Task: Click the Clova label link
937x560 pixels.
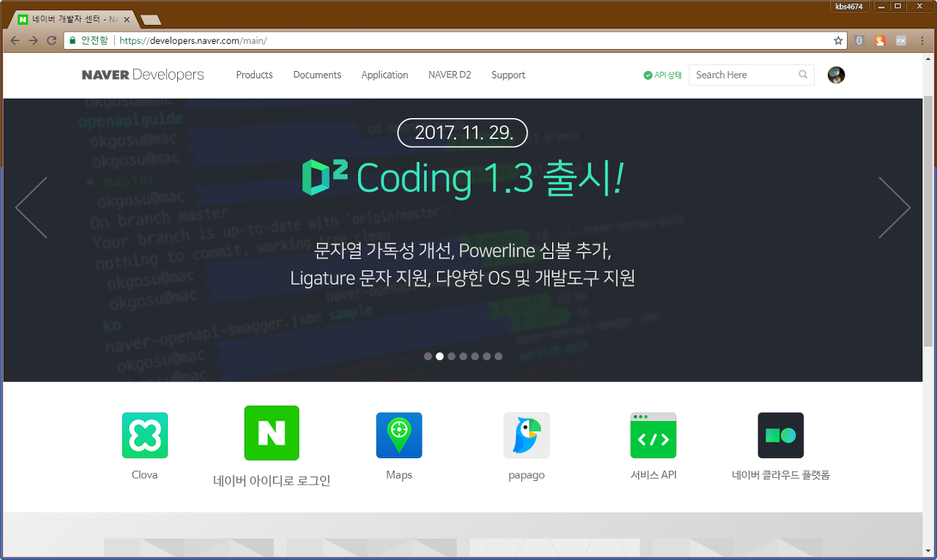Action: click(x=145, y=475)
